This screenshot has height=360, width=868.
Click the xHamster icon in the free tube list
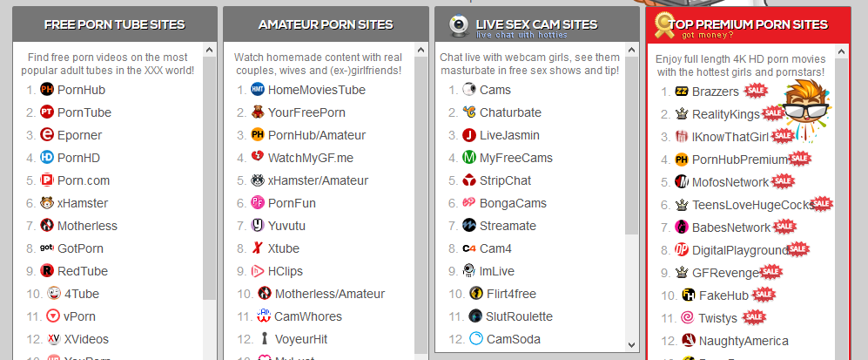(x=47, y=202)
